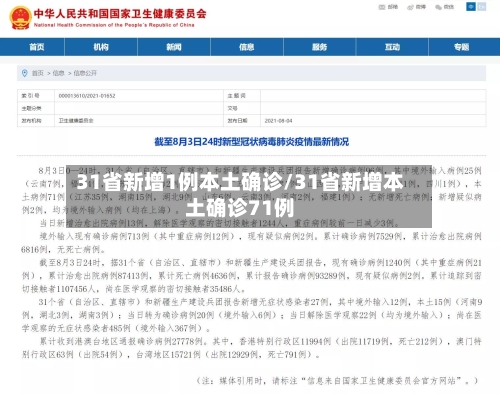Click the publishing agency 卫生健康委员会 cell
This screenshot has width=500, height=394.
point(139,121)
